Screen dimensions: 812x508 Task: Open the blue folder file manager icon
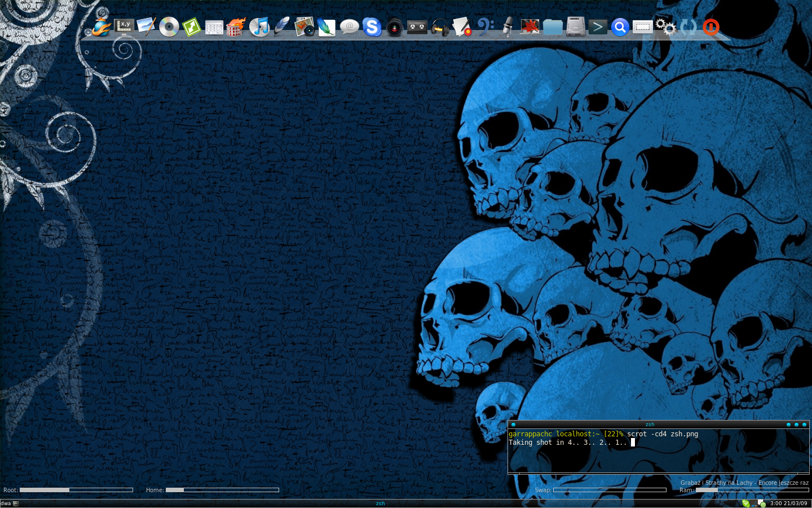click(553, 27)
